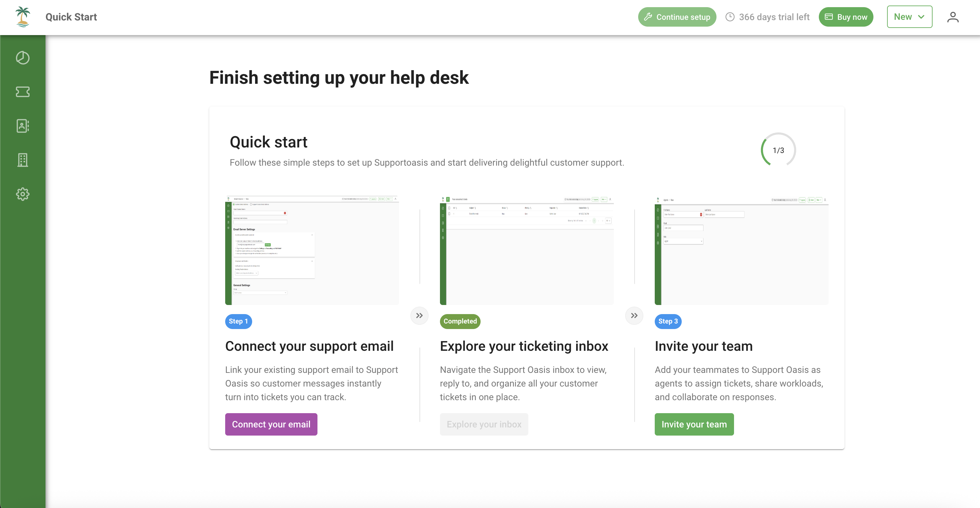Click the Step 3 badge

pos(668,321)
